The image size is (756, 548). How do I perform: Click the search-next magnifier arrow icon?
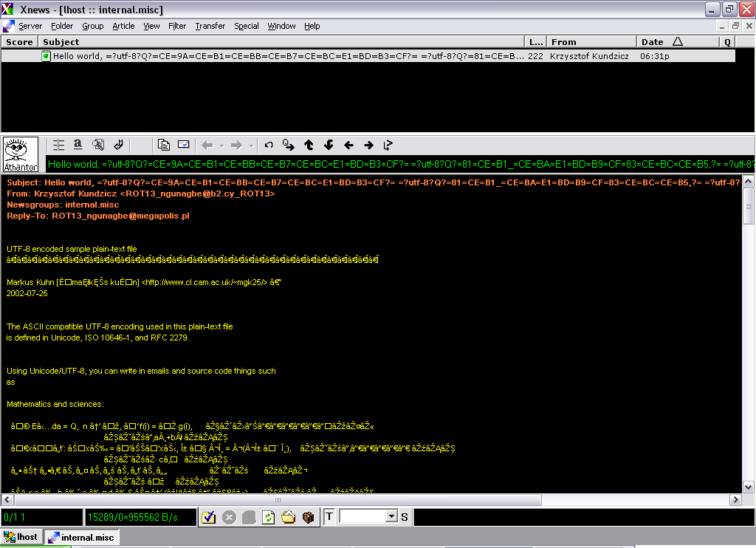[289, 145]
